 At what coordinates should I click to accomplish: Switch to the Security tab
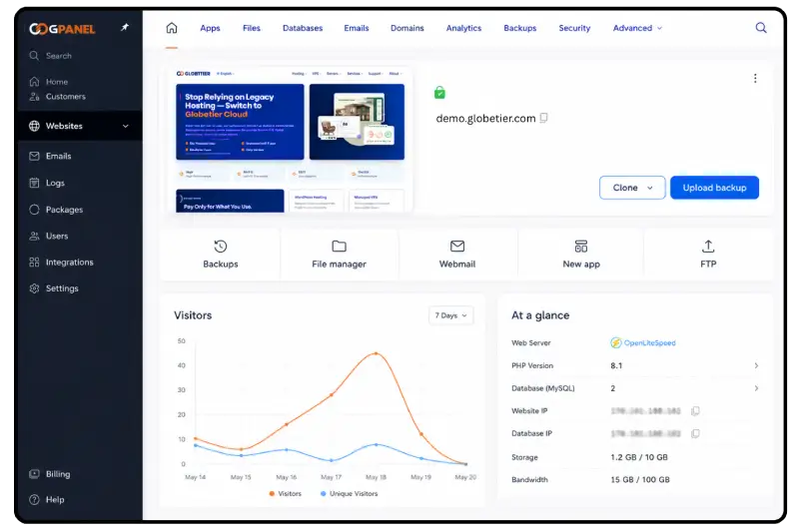574,28
